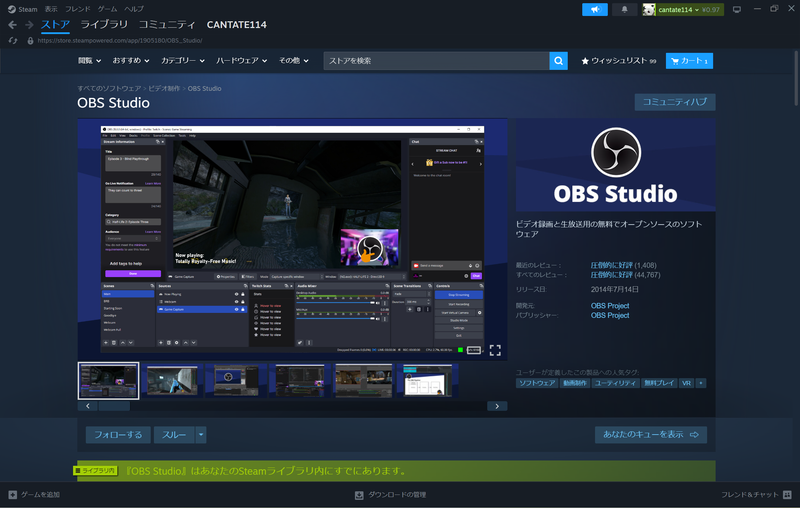Go back with the left arrow
This screenshot has width=800, height=508.
[12, 24]
